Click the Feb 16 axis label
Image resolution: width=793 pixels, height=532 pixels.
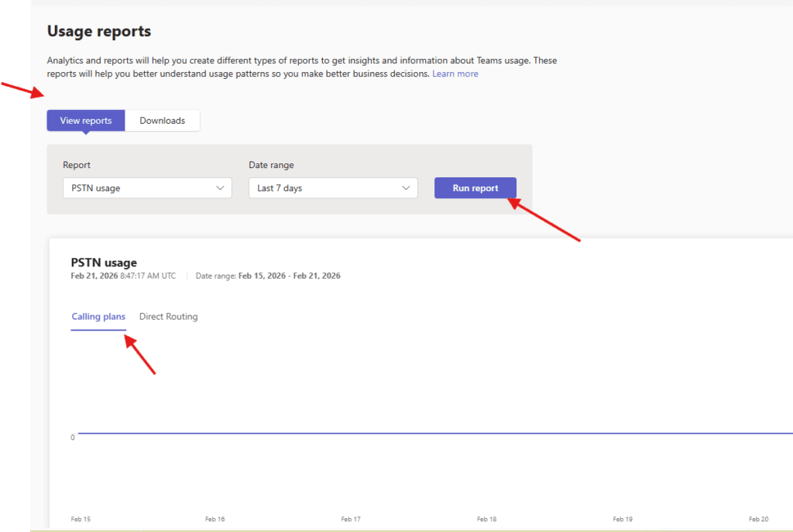click(x=215, y=519)
